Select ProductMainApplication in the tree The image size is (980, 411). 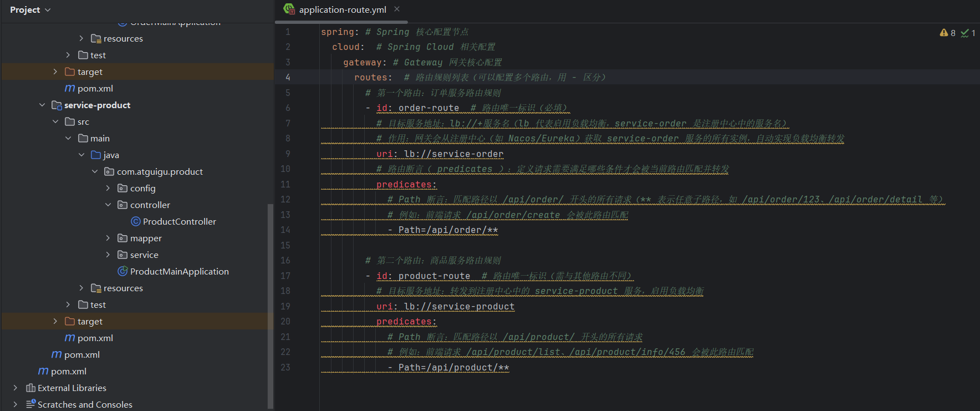(180, 271)
